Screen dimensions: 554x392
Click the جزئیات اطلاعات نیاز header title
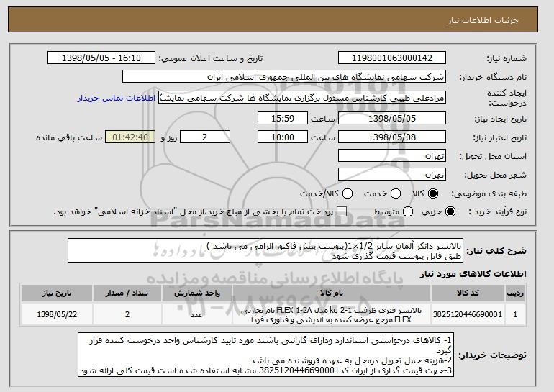(483, 20)
